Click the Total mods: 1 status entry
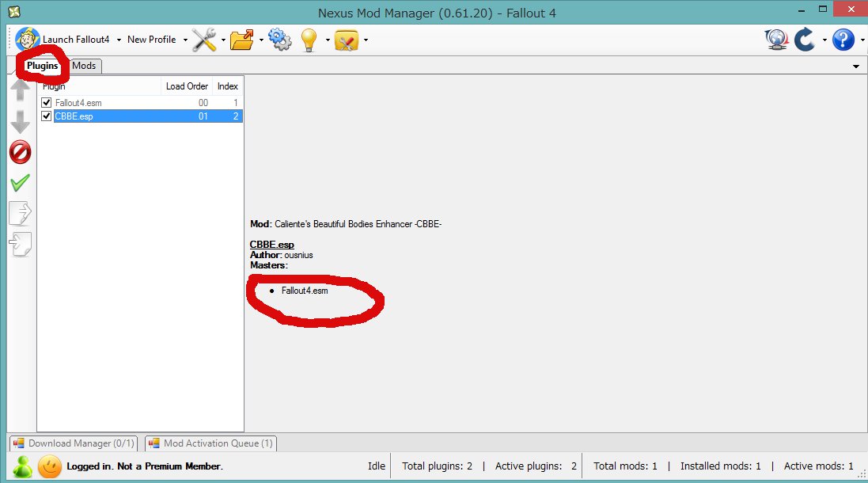Viewport: 868px width, 483px height. click(x=625, y=466)
